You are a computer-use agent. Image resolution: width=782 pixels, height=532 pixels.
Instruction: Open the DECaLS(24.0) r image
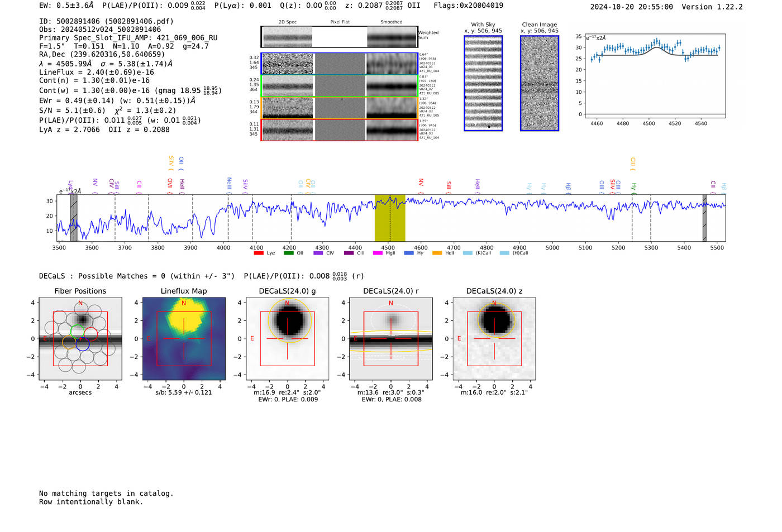(391, 339)
